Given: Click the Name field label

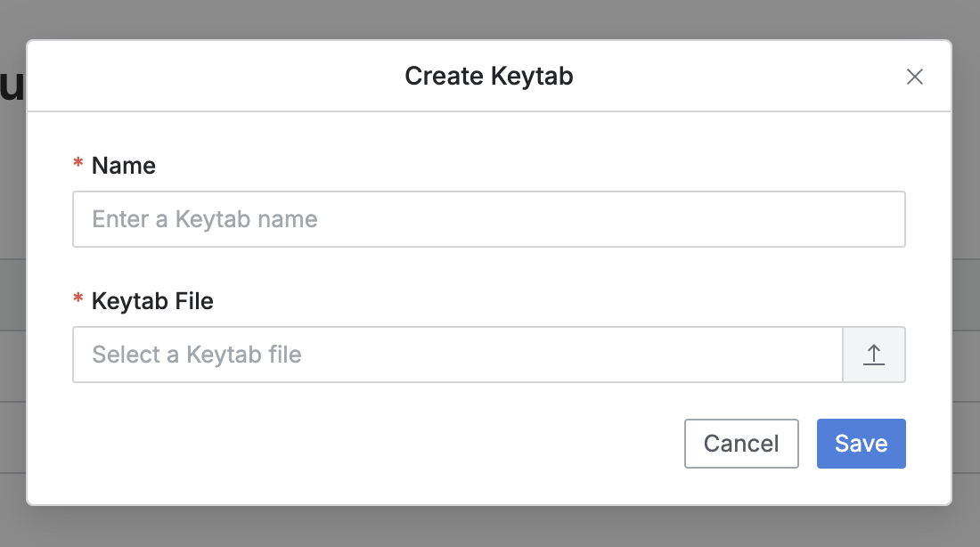Looking at the screenshot, I should [x=124, y=166].
